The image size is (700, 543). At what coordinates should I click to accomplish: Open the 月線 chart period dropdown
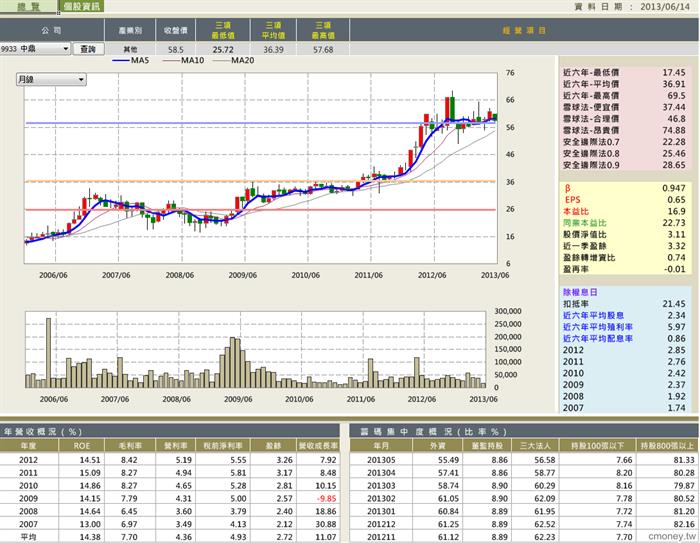click(51, 80)
